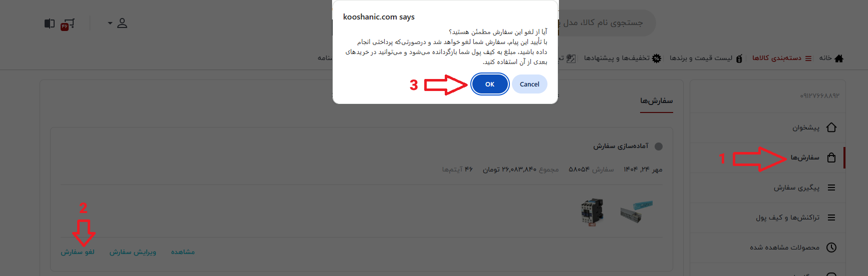Click the compare products icon
Viewport: 868px width, 276px height.
49,23
